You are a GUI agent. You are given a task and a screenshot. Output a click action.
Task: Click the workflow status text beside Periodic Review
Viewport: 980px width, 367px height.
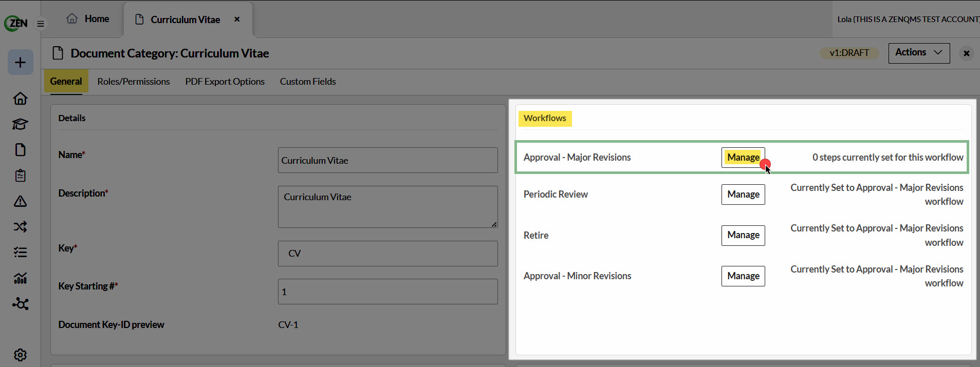pos(877,195)
